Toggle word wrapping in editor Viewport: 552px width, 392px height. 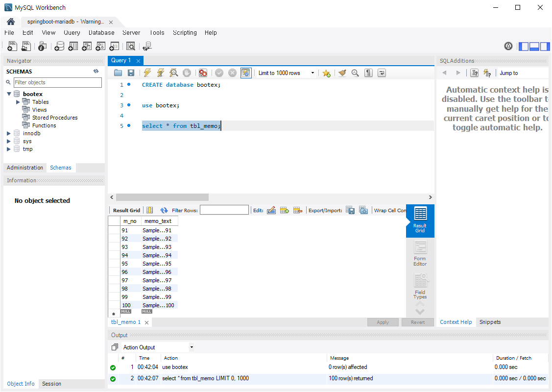(x=382, y=73)
